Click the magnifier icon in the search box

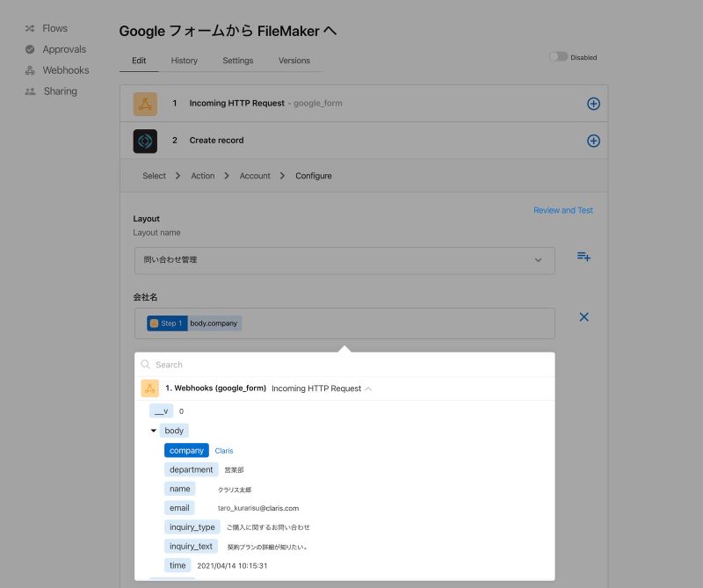coord(145,364)
